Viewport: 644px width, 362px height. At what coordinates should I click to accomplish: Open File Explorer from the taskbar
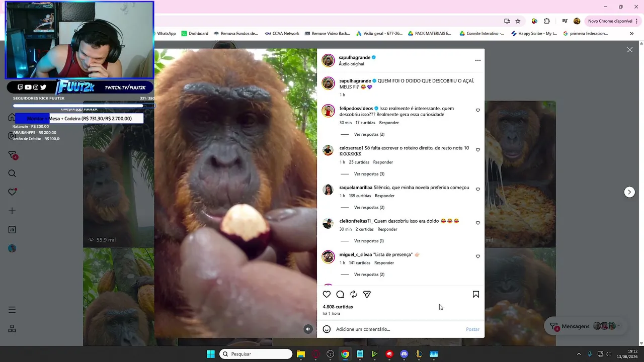tap(301, 354)
